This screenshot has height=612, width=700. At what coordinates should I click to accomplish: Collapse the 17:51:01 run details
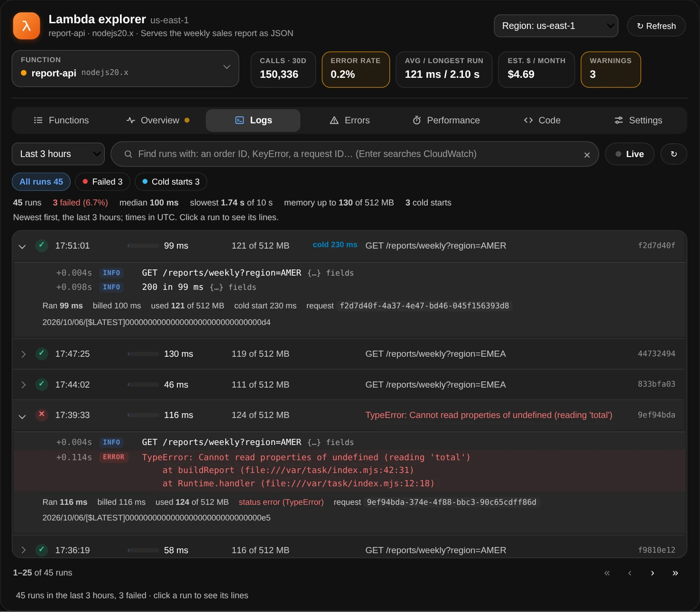[x=22, y=246]
